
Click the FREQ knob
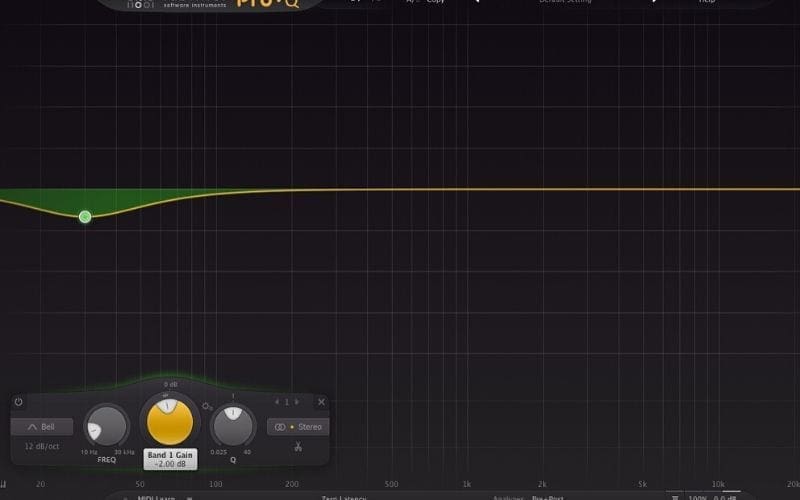point(107,426)
